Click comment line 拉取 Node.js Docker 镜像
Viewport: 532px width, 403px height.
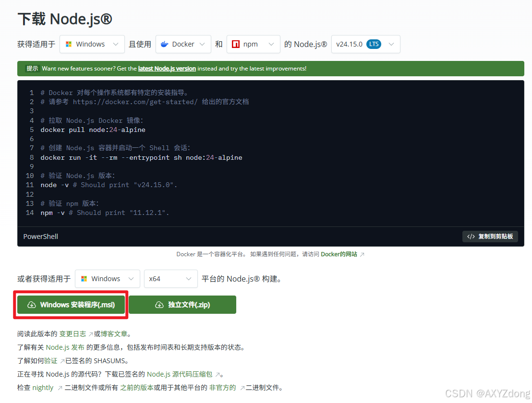click(92, 121)
